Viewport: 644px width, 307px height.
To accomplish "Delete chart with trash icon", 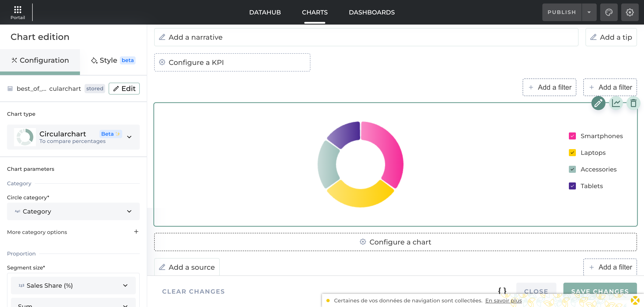I will [633, 103].
